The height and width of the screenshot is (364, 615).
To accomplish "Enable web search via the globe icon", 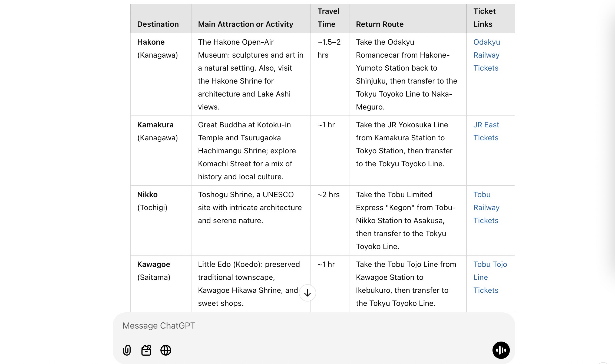I will (x=166, y=350).
